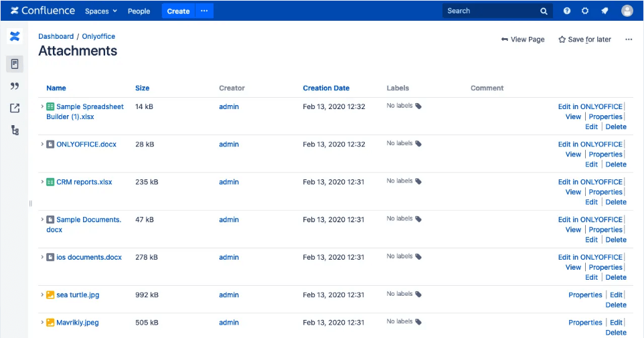Screen dimensions: 644x338
Task: Click the 278 kB size value
Action: pos(147,257)
